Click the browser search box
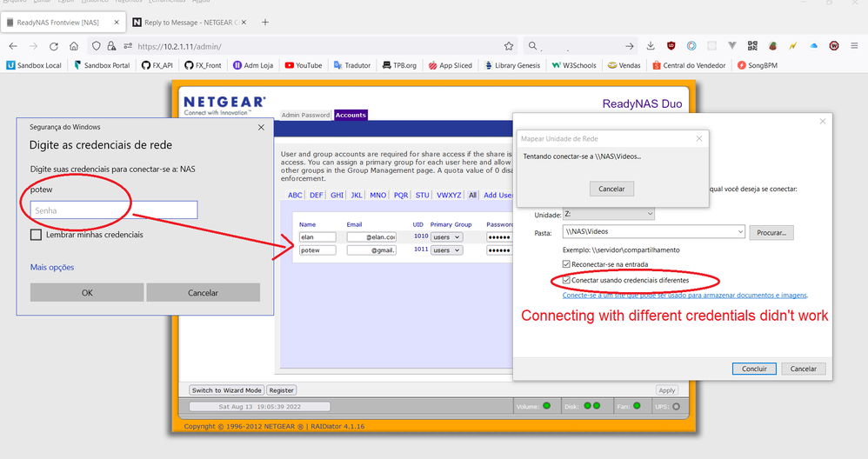 click(x=581, y=46)
